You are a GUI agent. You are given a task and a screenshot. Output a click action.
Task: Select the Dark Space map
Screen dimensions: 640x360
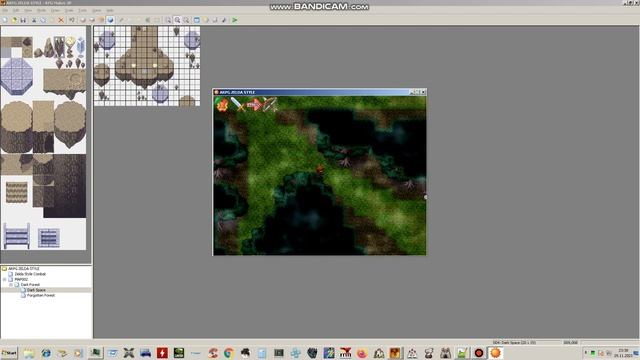click(x=36, y=290)
